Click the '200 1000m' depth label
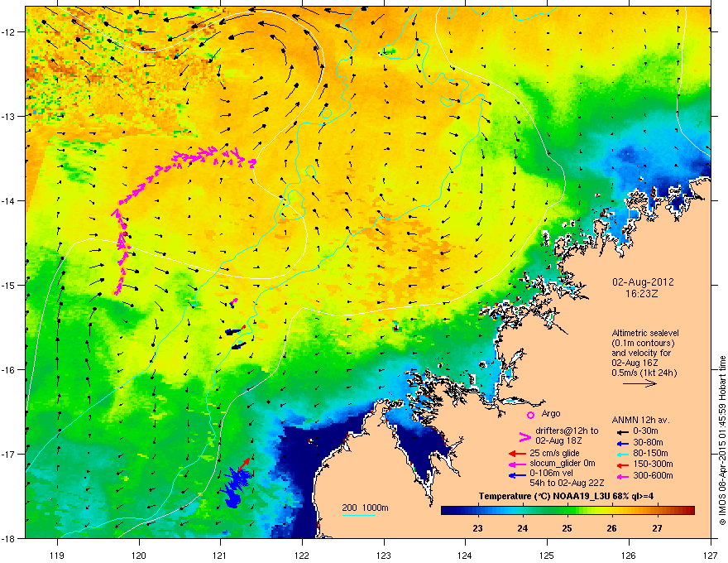Screen dimensions: 728x563 [365, 508]
